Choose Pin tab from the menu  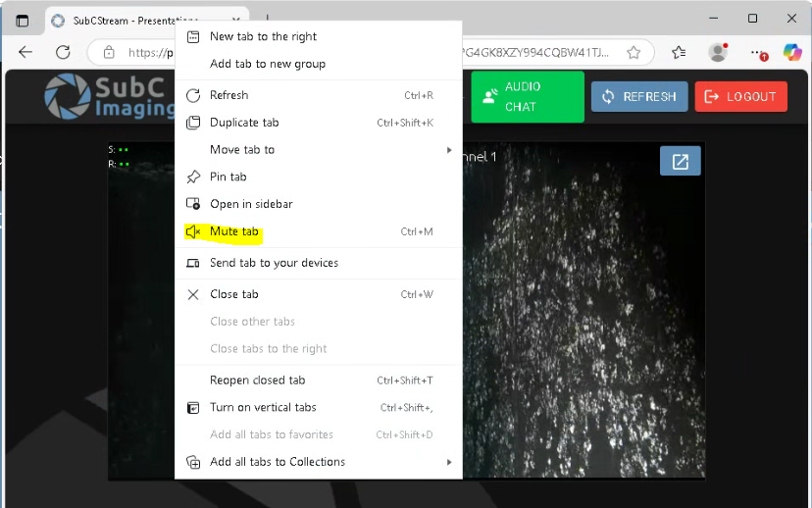[228, 177]
